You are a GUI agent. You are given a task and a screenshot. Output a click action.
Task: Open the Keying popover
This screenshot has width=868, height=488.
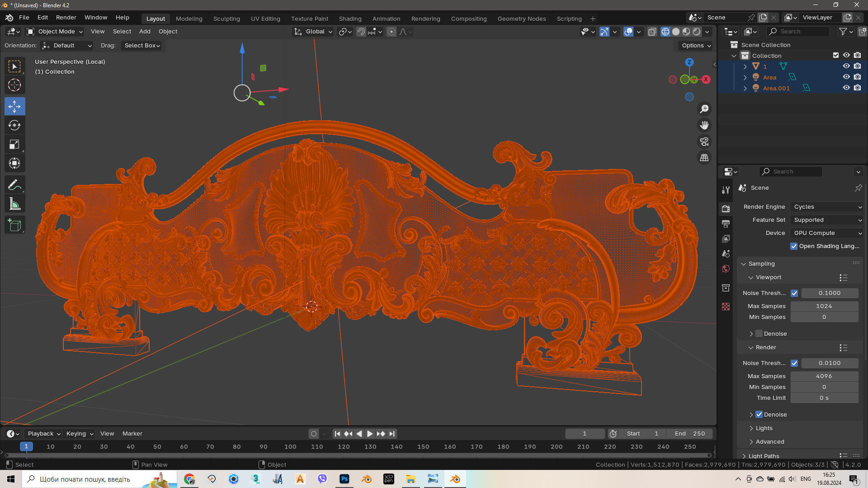[x=79, y=434]
